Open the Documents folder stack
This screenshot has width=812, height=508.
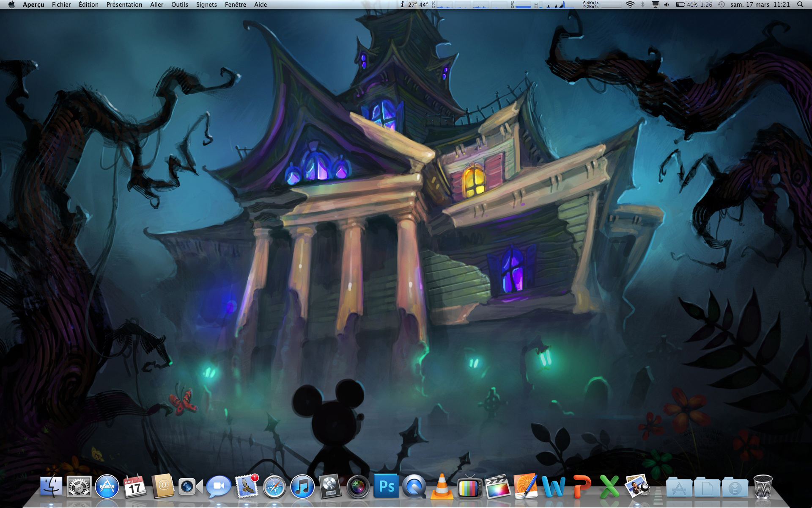pos(707,487)
